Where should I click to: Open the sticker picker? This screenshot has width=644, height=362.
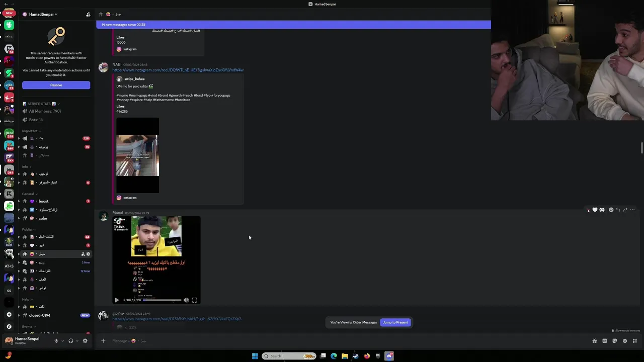(x=614, y=341)
